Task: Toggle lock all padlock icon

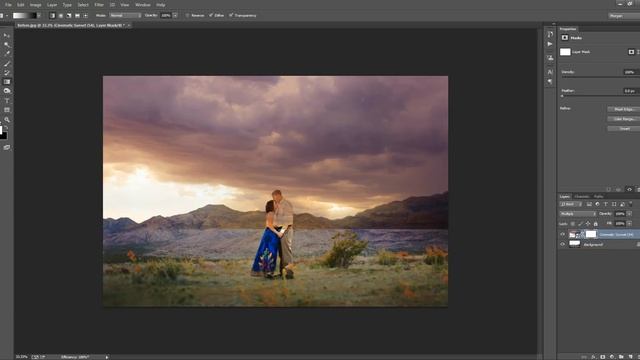Action: (596, 224)
